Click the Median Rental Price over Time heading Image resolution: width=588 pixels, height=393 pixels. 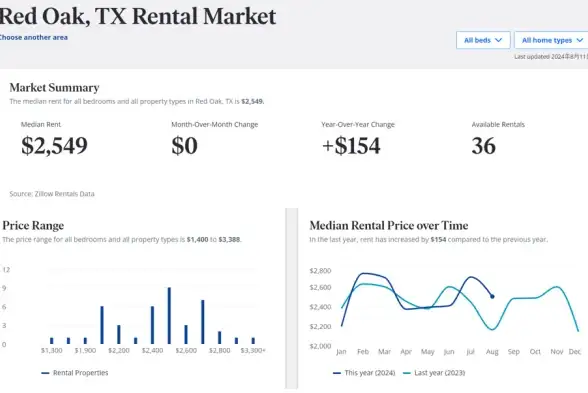pyautogui.click(x=389, y=225)
